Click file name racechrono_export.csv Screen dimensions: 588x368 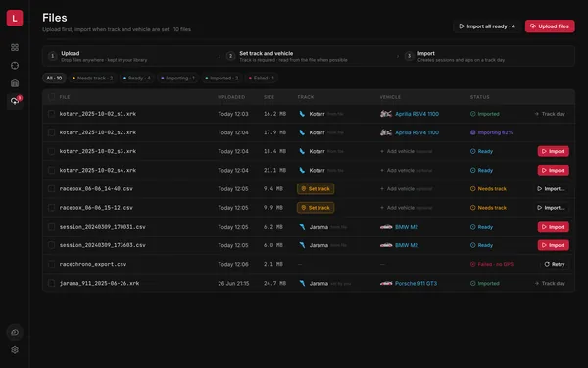tap(93, 264)
